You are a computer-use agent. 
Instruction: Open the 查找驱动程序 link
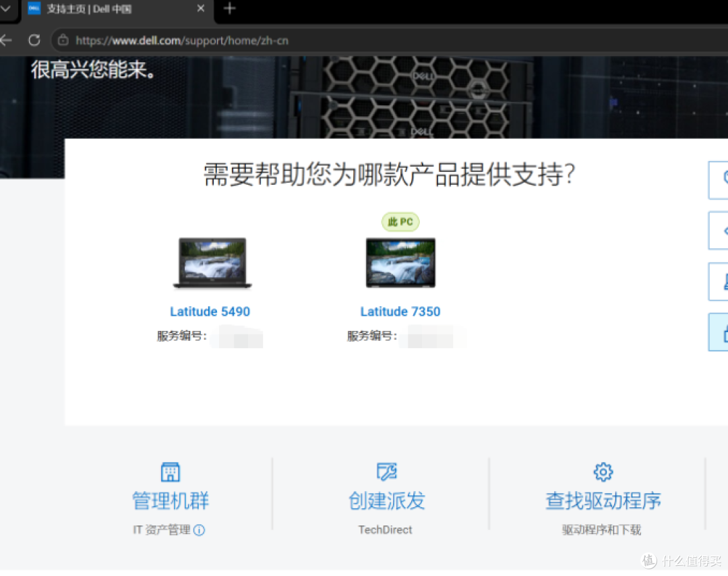pos(603,500)
